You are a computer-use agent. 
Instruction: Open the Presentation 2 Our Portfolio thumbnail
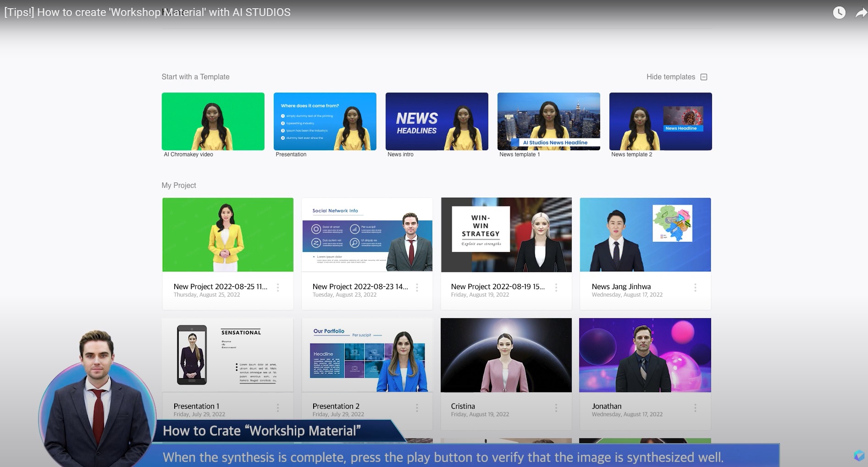coord(367,355)
